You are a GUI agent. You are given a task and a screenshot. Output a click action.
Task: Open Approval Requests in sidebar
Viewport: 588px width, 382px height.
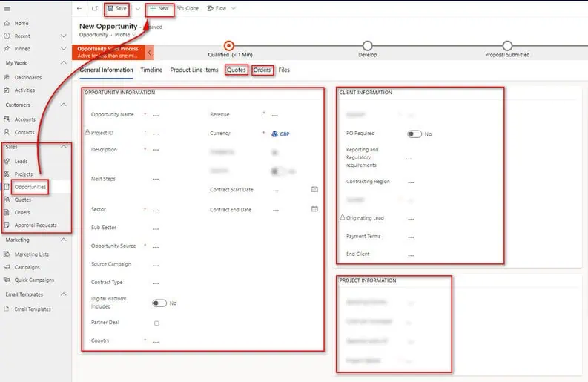36,225
